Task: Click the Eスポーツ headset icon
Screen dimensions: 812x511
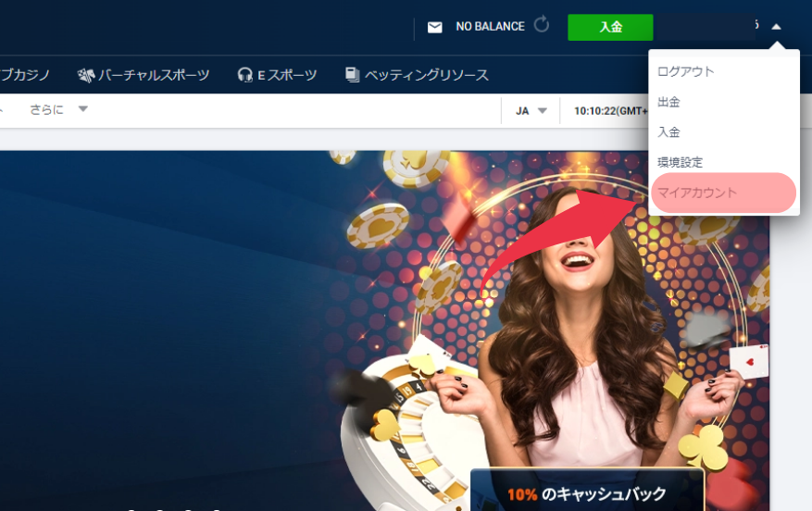Action: coord(245,75)
